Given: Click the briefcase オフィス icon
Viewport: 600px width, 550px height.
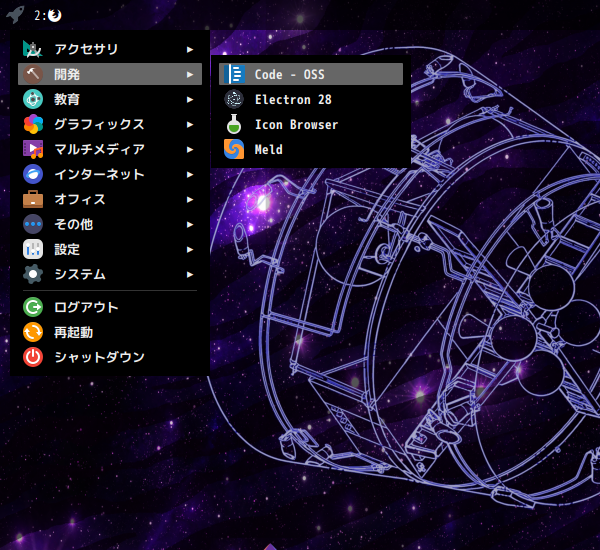Looking at the screenshot, I should 33,199.
